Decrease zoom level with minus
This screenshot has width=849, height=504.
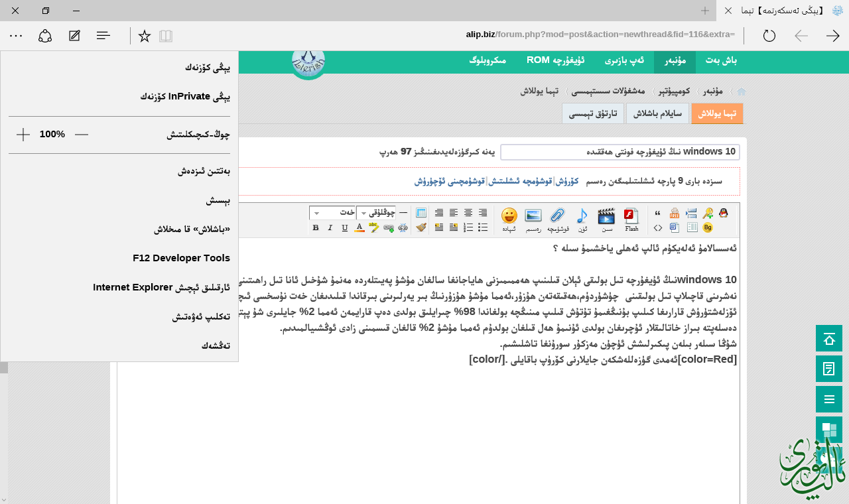[82, 135]
